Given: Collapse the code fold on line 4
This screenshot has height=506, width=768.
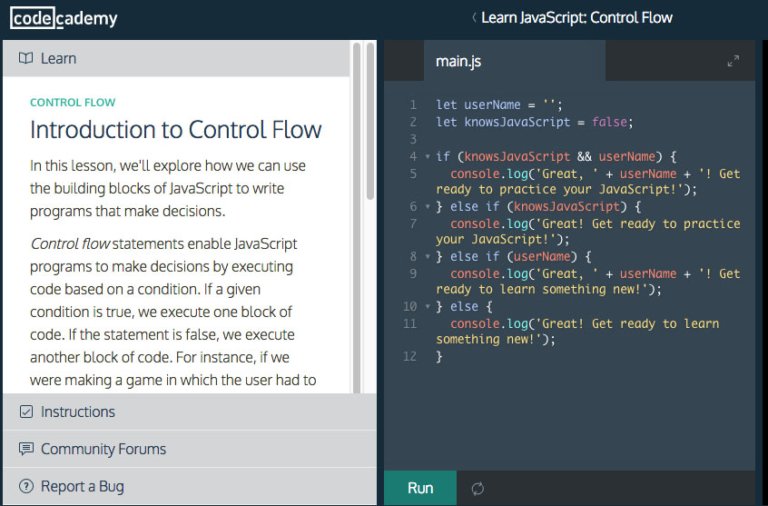Looking at the screenshot, I should tap(427, 157).
